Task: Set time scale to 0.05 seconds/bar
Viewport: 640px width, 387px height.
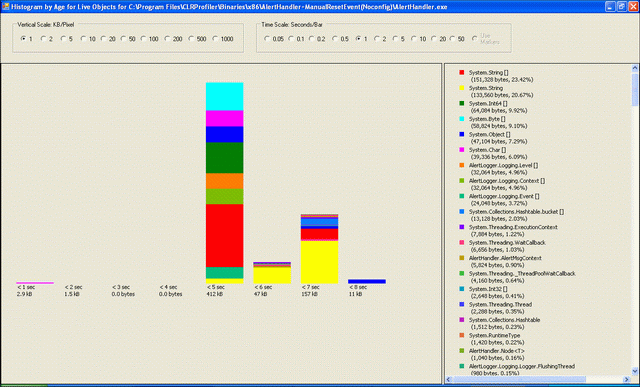Action: (267, 39)
